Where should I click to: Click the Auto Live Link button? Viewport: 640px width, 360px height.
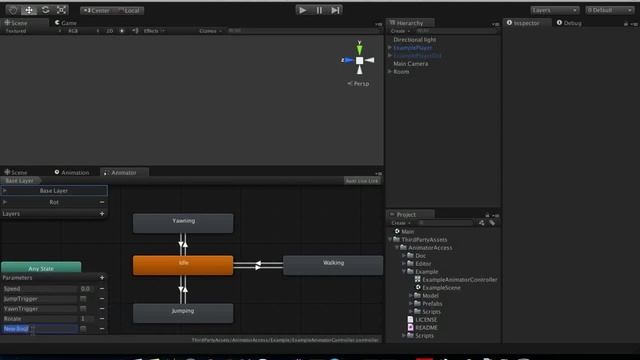click(x=362, y=181)
